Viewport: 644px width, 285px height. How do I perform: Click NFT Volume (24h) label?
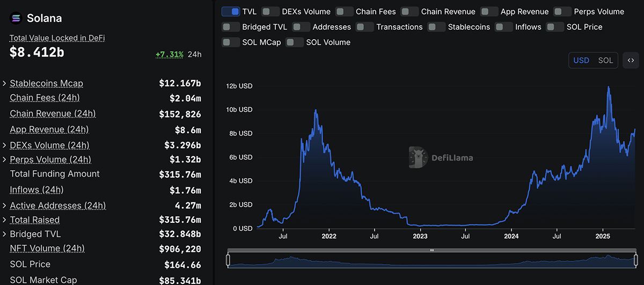pos(47,248)
